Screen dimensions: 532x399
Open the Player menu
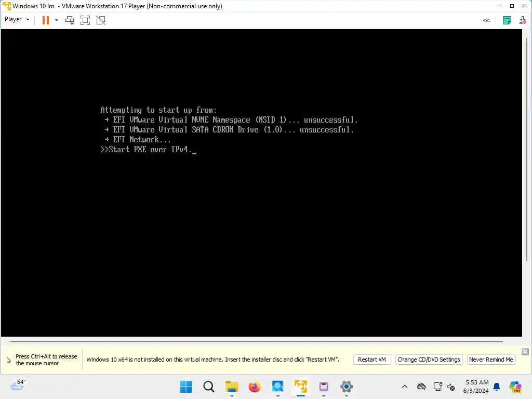(x=17, y=20)
